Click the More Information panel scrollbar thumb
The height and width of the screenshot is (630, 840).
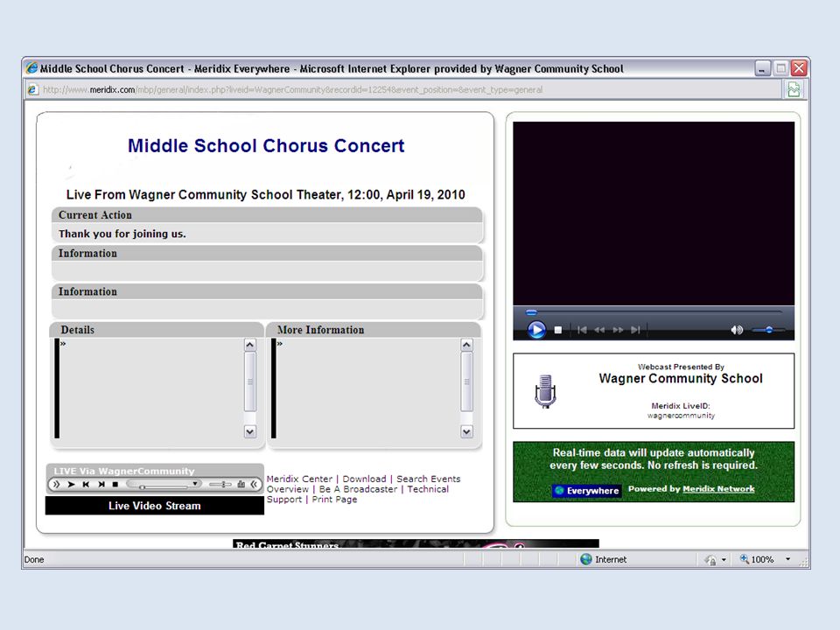click(x=466, y=381)
